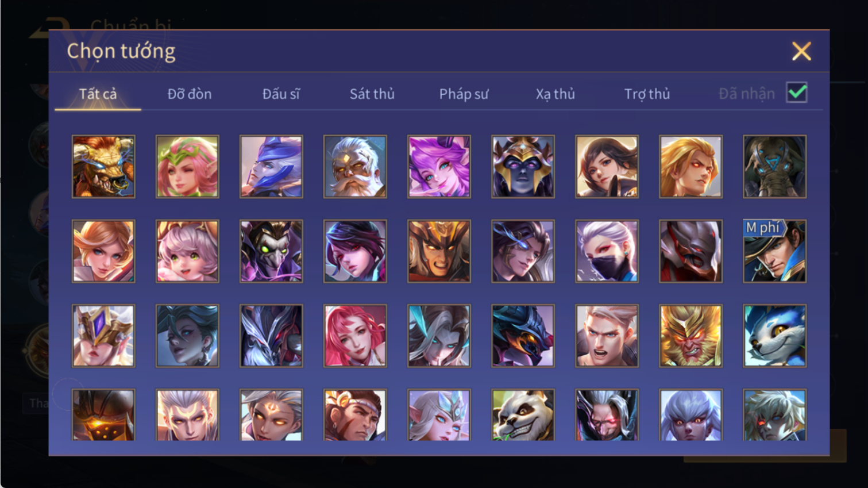Close the 'Chọn tướng' dialog
This screenshot has width=868, height=488.
[x=801, y=51]
